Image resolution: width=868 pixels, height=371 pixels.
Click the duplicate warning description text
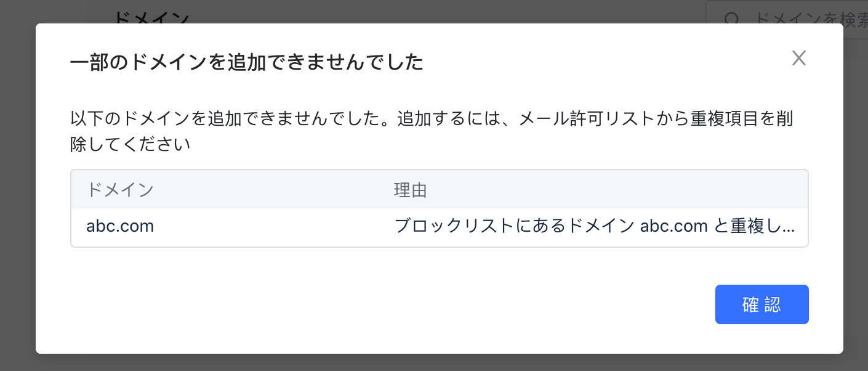[x=431, y=129]
